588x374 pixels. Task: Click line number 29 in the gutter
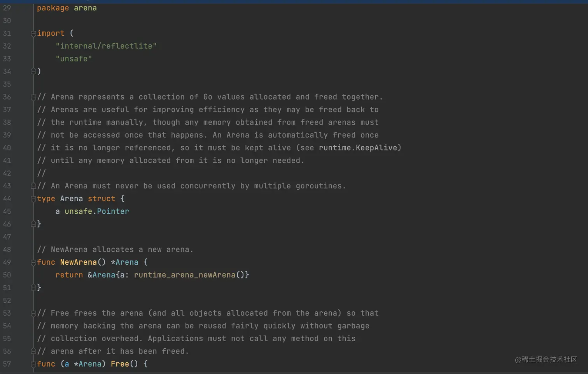(7, 8)
